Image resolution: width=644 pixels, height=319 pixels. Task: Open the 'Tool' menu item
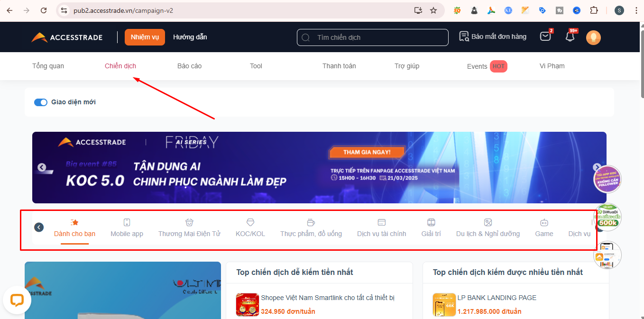click(x=256, y=66)
